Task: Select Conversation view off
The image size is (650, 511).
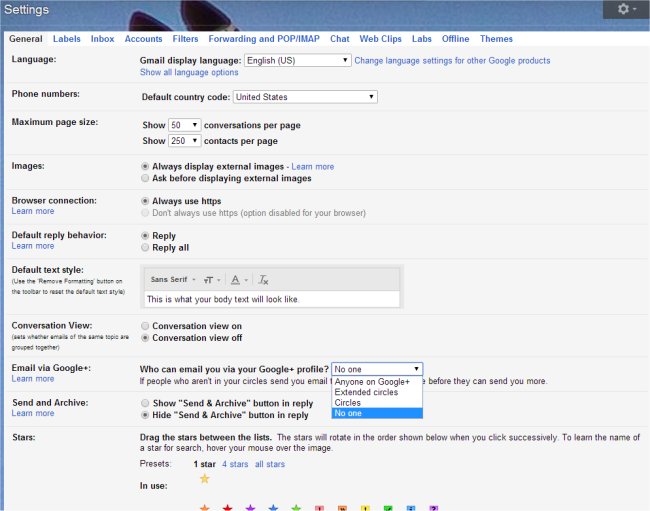Action: pyautogui.click(x=145, y=338)
